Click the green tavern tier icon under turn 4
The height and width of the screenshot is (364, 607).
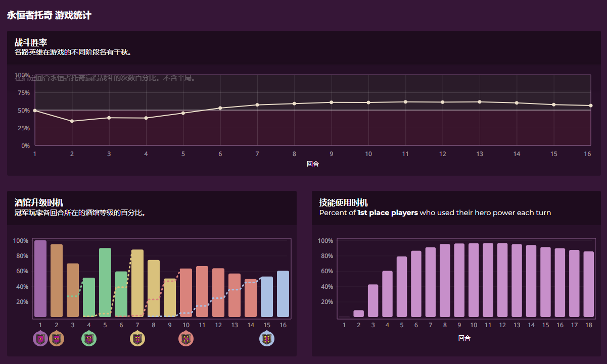(89, 338)
